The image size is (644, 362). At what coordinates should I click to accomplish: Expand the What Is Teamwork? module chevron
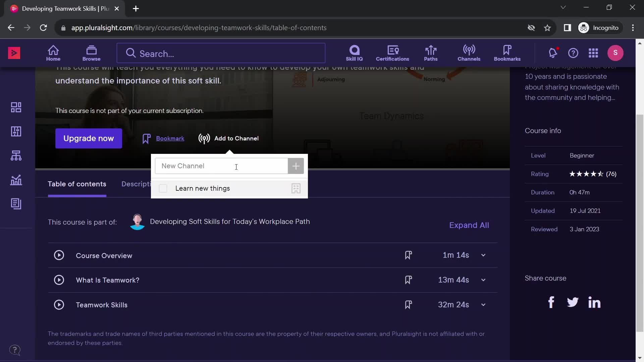[x=483, y=280]
